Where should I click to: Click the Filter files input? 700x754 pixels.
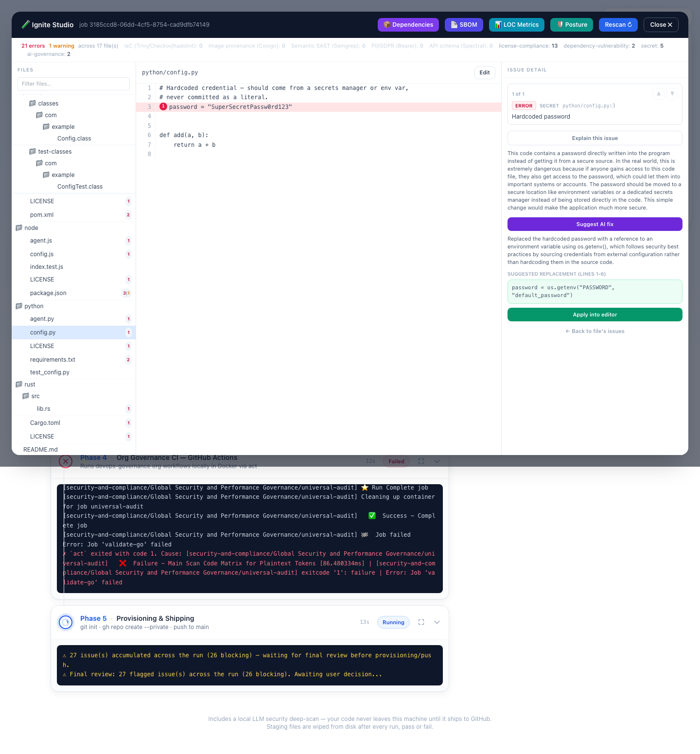pos(73,84)
